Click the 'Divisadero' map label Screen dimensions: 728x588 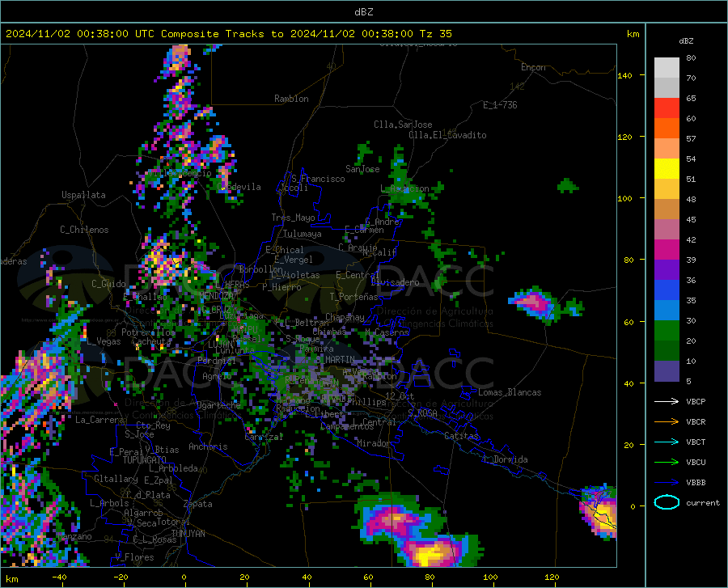tap(395, 282)
